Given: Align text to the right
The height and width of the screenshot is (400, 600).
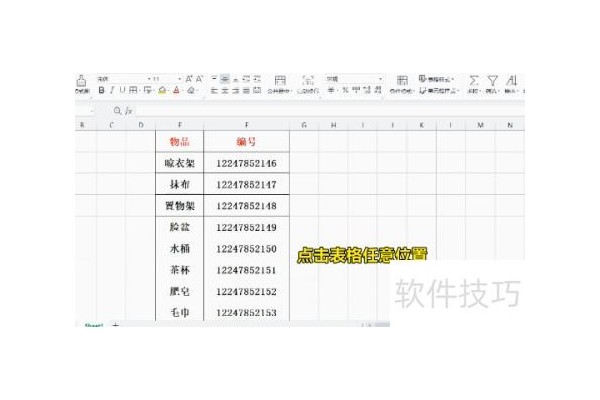Looking at the screenshot, I should pyautogui.click(x=236, y=90).
